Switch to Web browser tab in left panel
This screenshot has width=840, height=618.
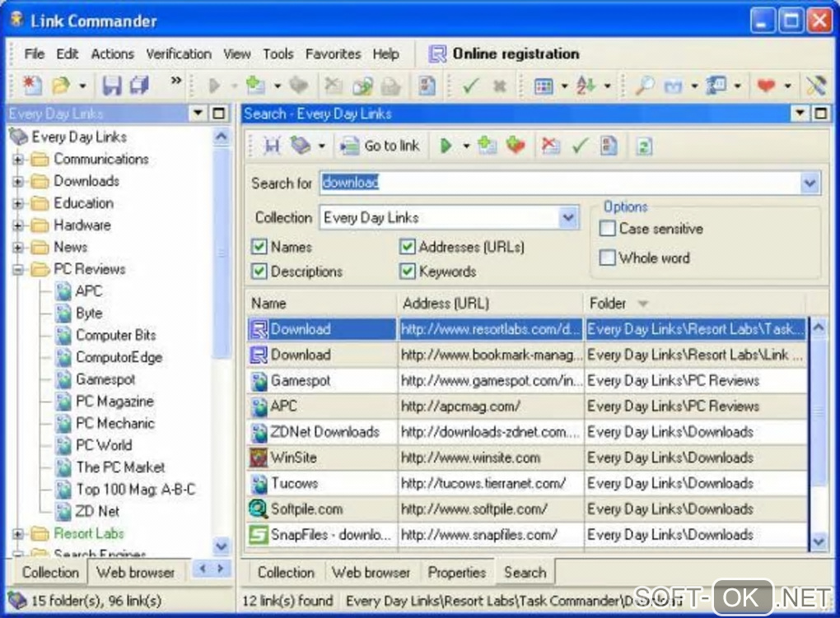point(136,573)
